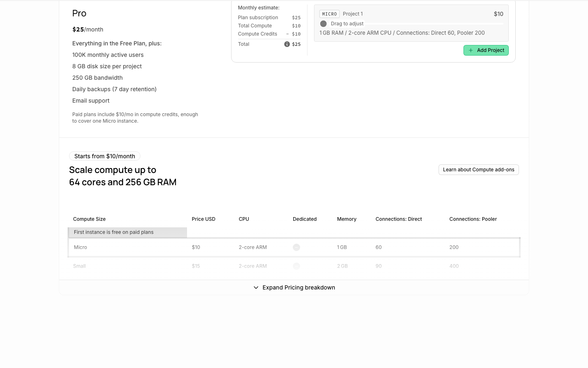
Task: Click the 90 direct connections cell
Action: [379, 266]
